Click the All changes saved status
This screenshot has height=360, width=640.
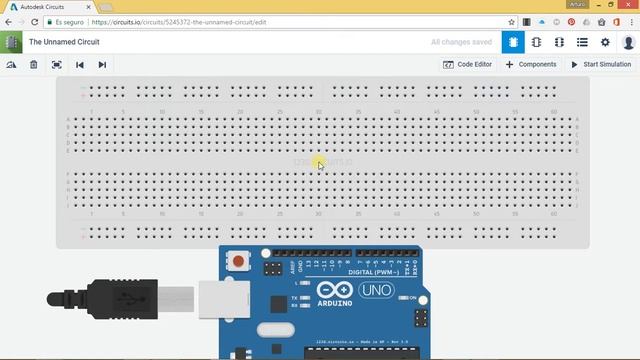point(461,42)
